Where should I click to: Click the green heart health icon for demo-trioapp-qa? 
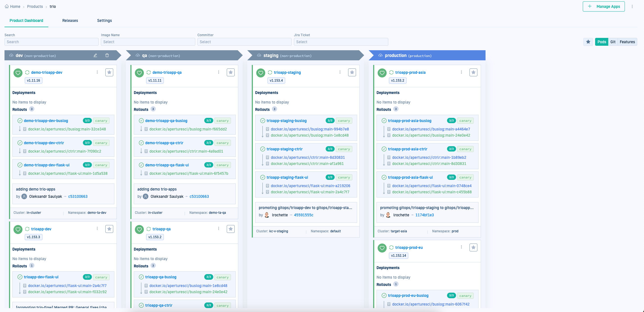[139, 73]
